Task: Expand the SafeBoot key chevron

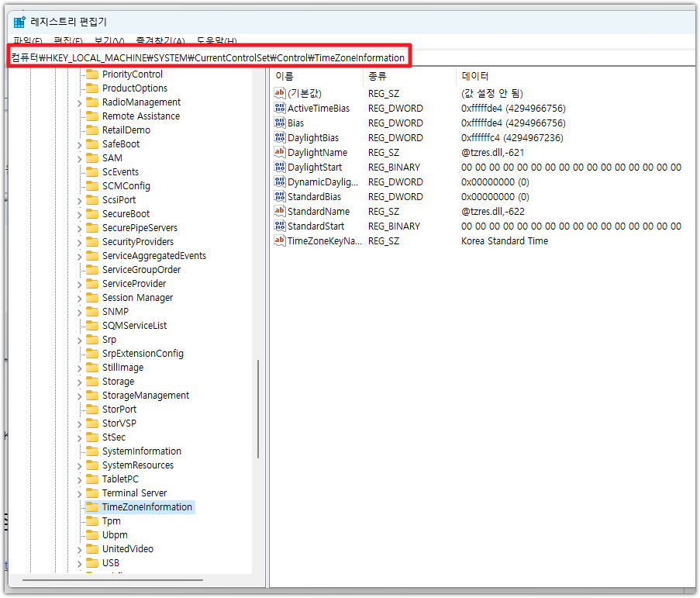Action: (79, 144)
